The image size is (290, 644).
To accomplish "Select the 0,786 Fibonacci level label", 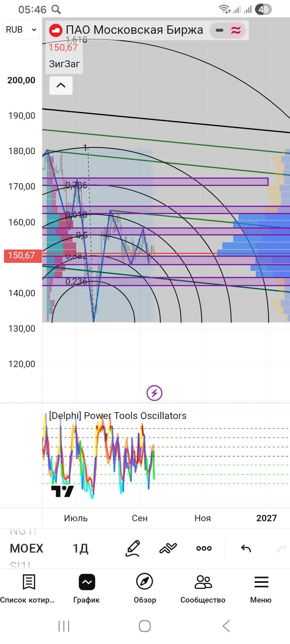I will [x=76, y=185].
